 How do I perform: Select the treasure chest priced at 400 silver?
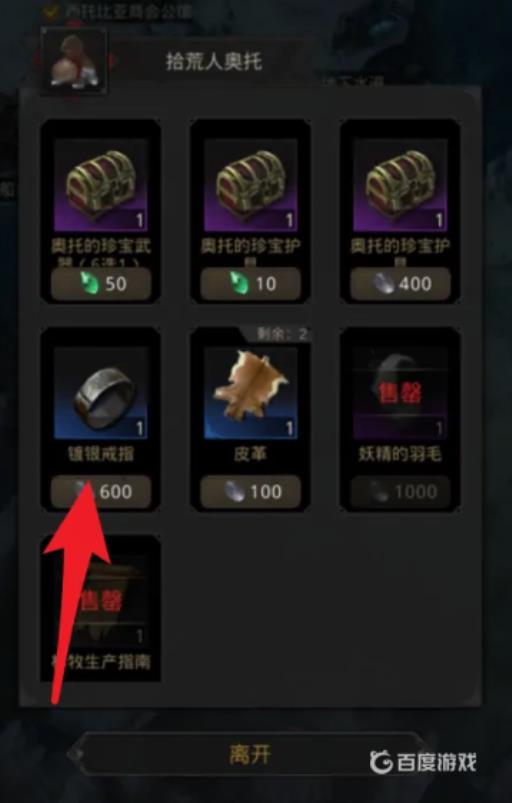(x=400, y=185)
